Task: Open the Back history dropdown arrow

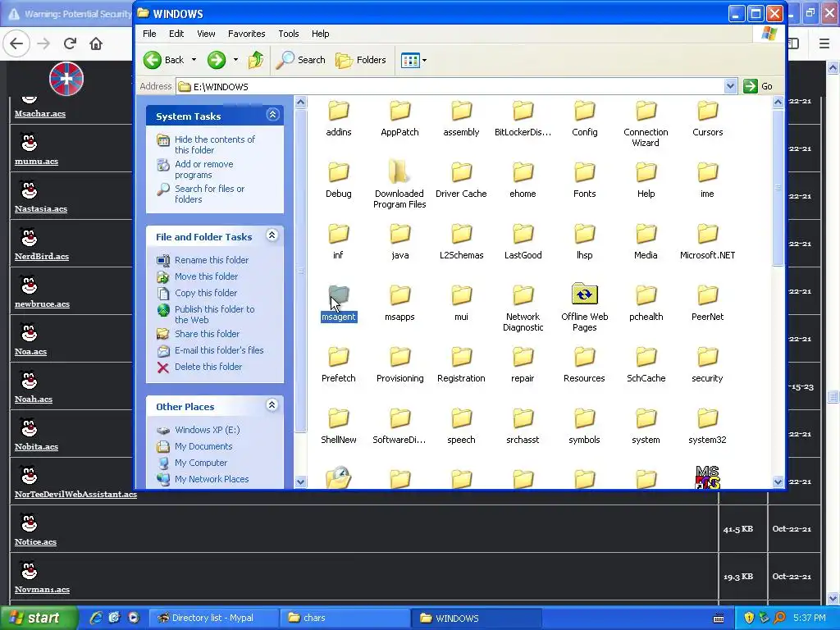Action: click(x=194, y=60)
